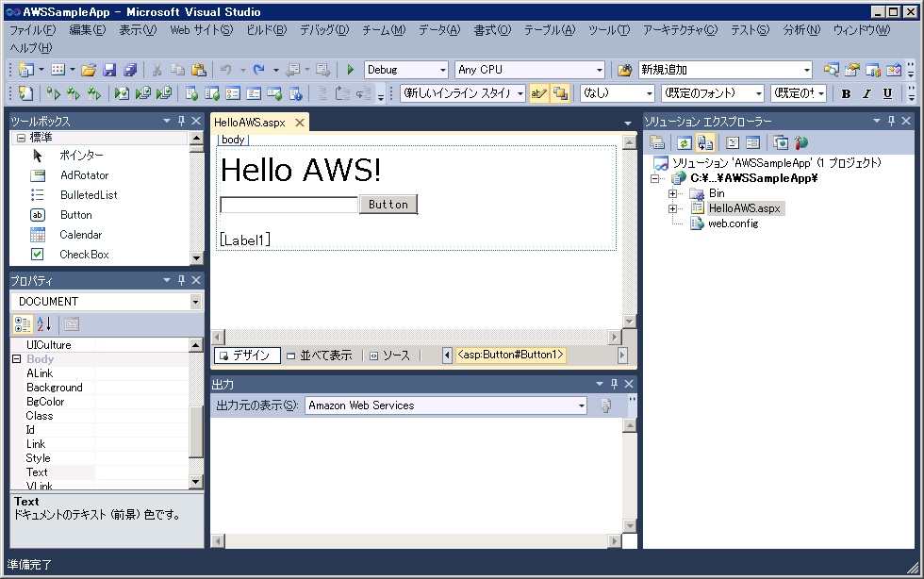Screen dimensions: 924x579
Task: Start debugging with the green play arrow
Action: (351, 70)
